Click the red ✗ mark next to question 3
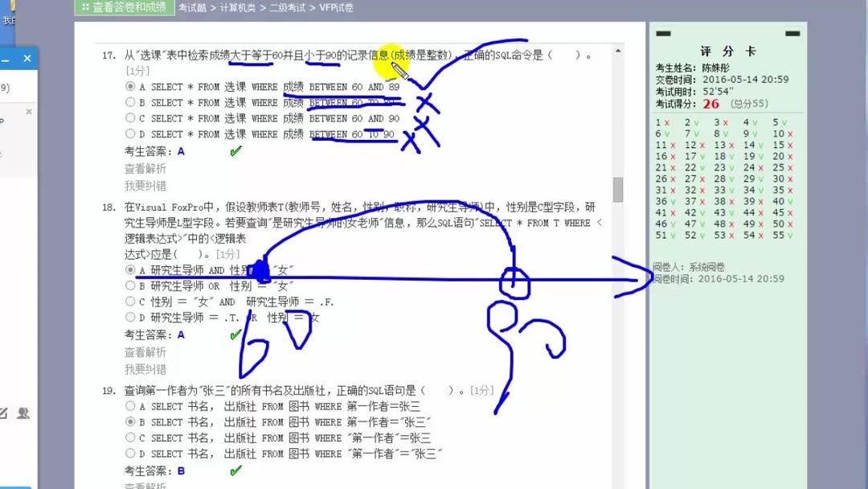The height and width of the screenshot is (489, 868). (725, 122)
